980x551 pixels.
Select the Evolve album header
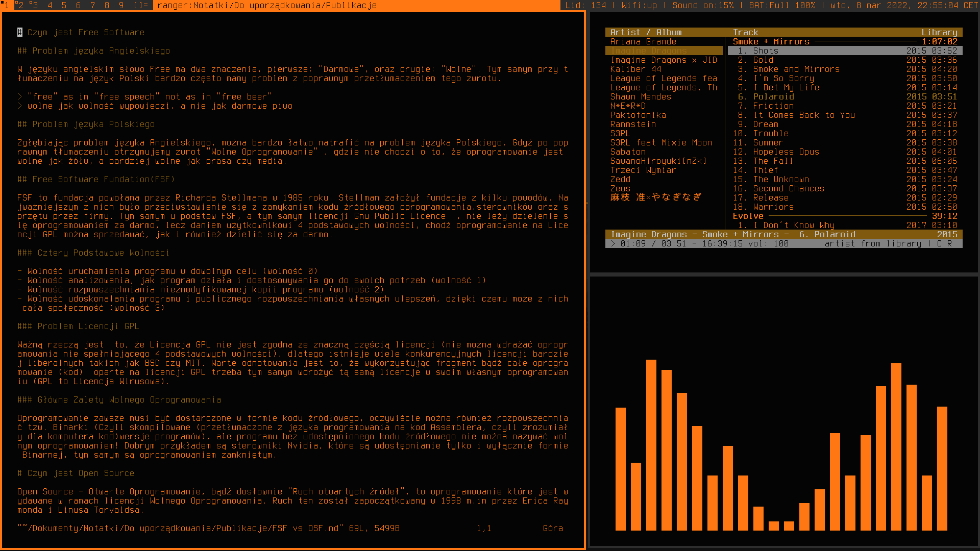(748, 216)
